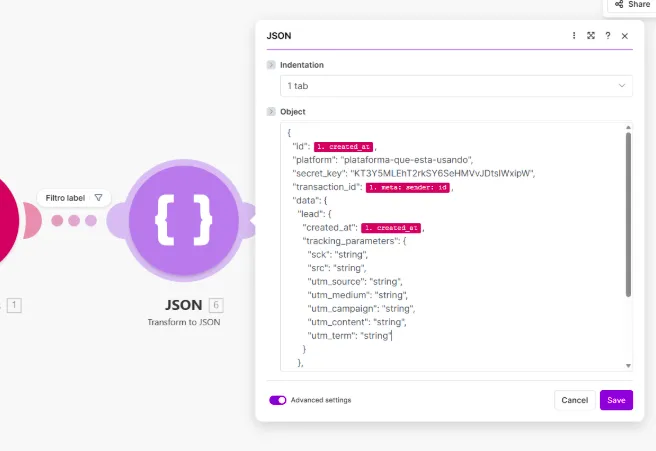Click the Share button
The width and height of the screenshot is (656, 451).
click(x=632, y=5)
